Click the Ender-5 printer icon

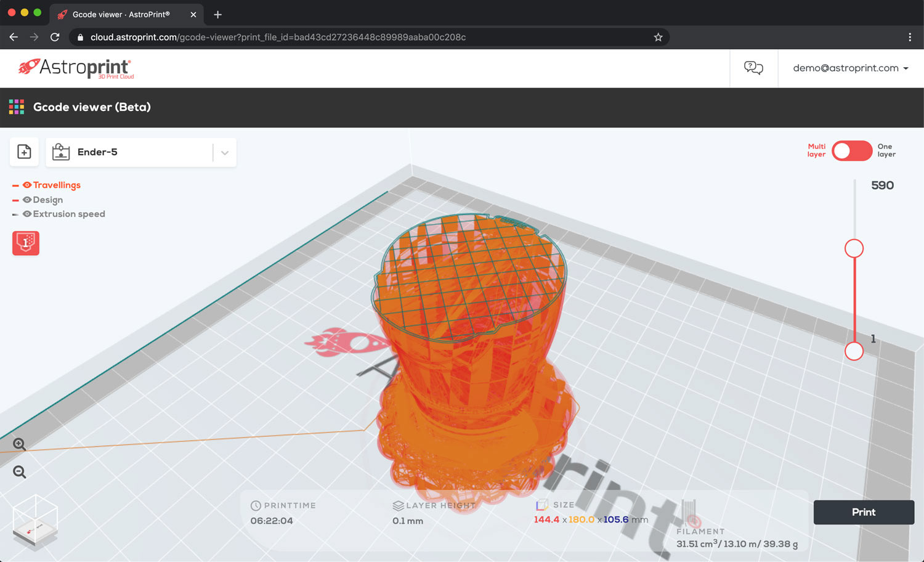pyautogui.click(x=61, y=152)
